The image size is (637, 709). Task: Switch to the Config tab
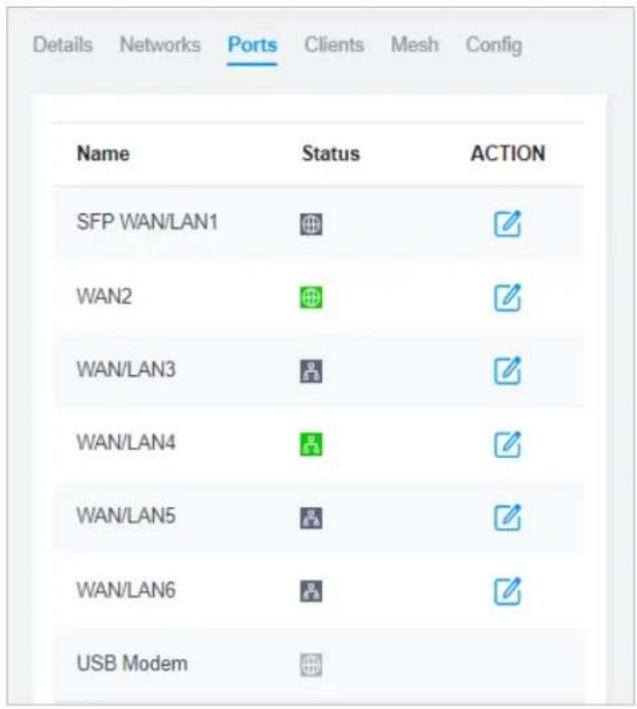tap(494, 46)
